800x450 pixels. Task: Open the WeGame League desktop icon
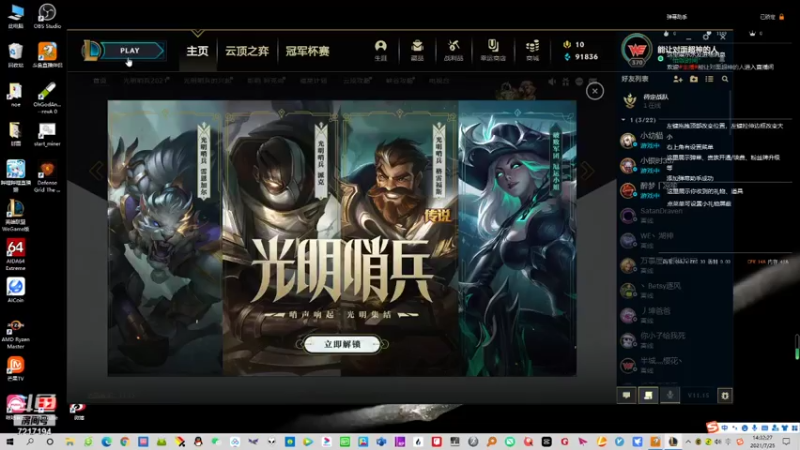15,215
